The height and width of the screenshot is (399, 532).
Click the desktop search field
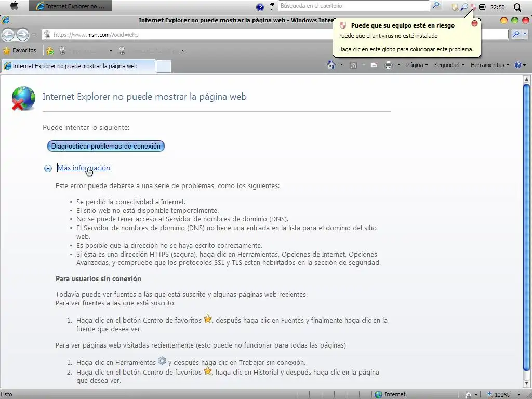click(354, 6)
